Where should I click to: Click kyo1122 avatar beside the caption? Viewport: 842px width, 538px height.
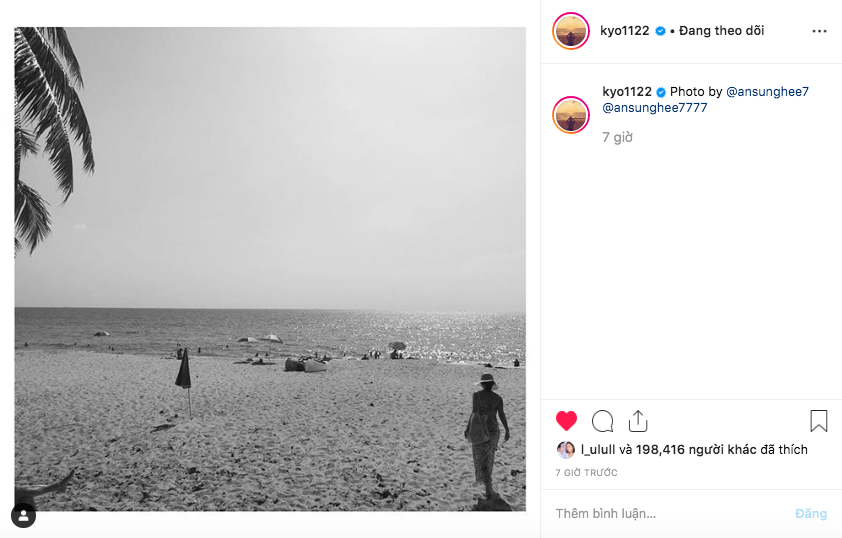pyautogui.click(x=571, y=115)
